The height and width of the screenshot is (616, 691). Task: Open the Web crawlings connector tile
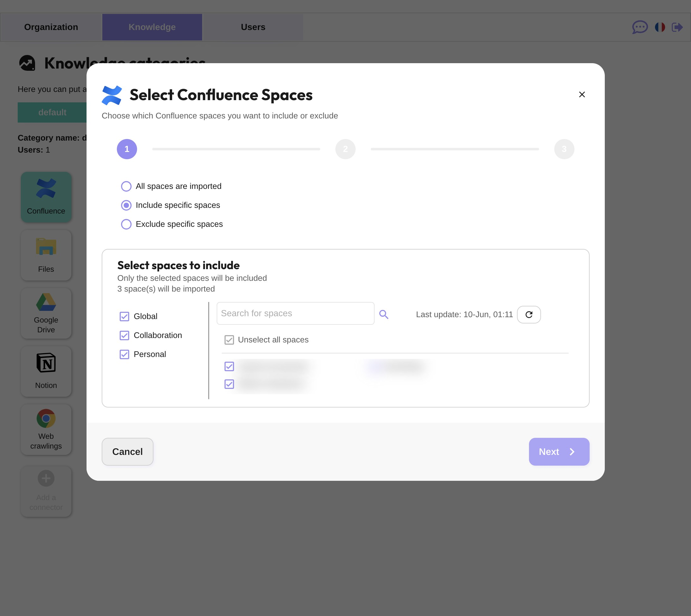pyautogui.click(x=46, y=430)
